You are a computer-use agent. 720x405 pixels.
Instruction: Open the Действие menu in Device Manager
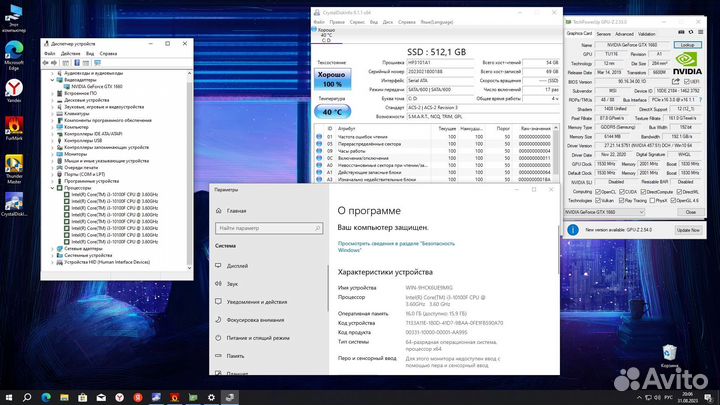coord(70,53)
